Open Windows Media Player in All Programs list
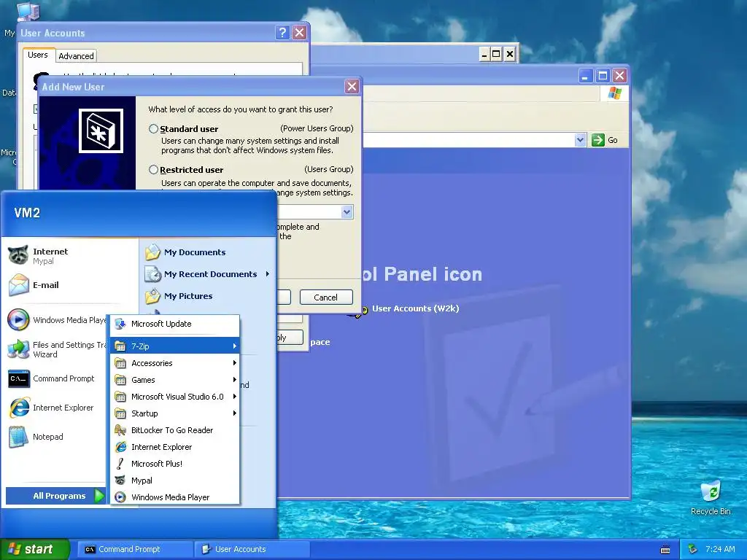747x560 pixels. [175, 497]
